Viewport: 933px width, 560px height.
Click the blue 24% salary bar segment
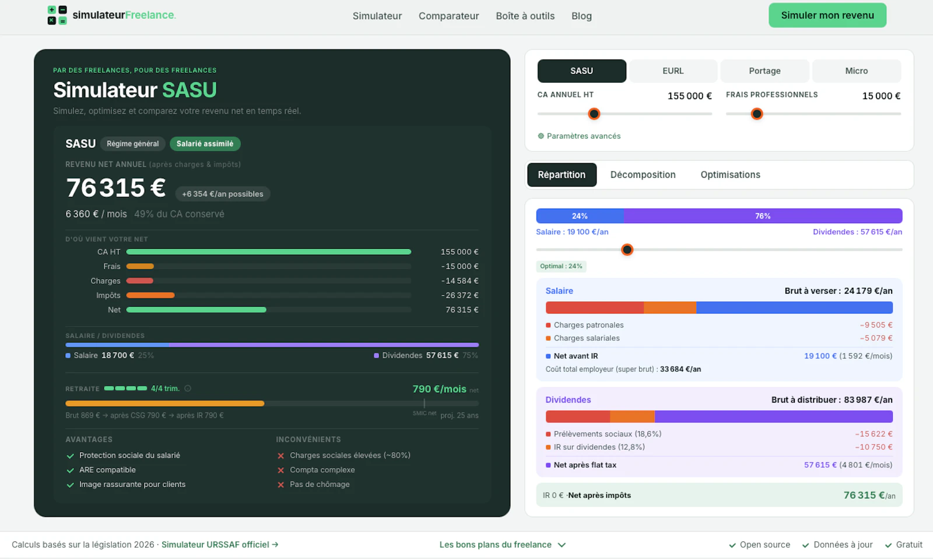click(x=580, y=216)
